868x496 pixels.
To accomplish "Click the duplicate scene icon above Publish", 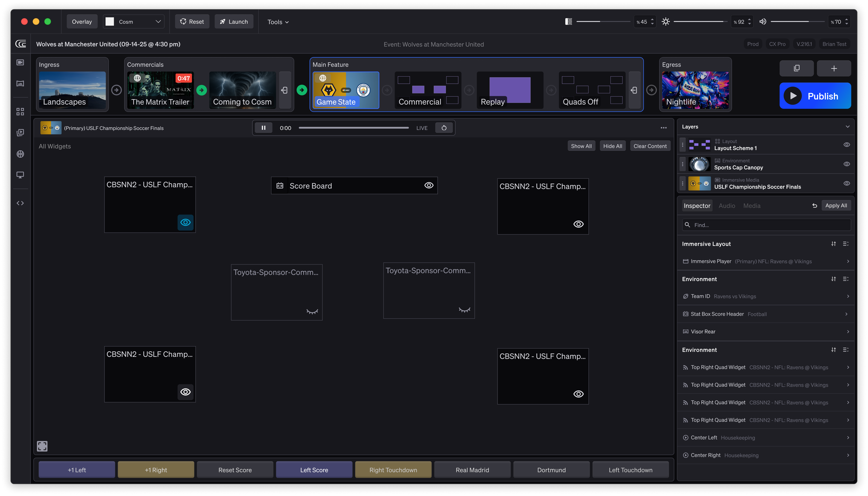I will [796, 68].
